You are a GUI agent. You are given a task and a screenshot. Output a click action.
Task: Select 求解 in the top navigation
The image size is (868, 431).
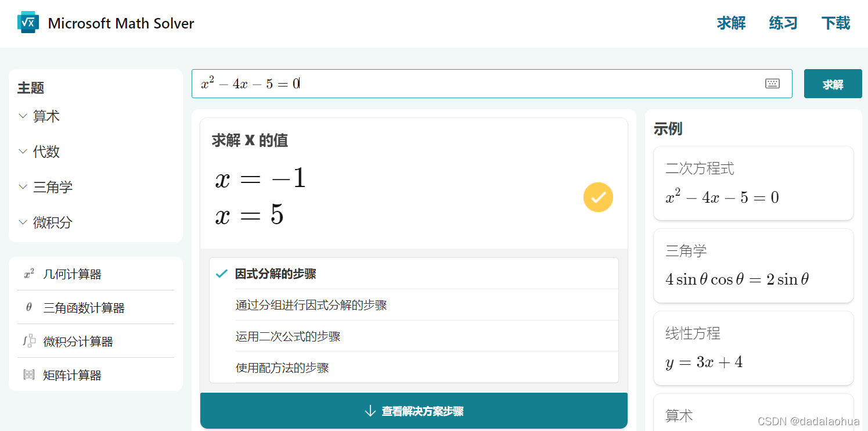(x=731, y=23)
